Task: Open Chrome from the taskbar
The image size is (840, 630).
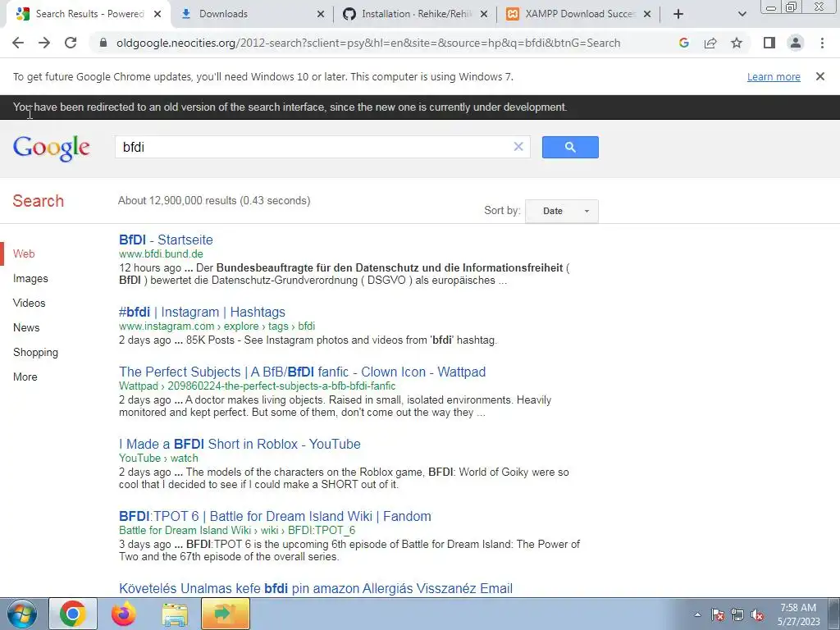Action: click(73, 614)
